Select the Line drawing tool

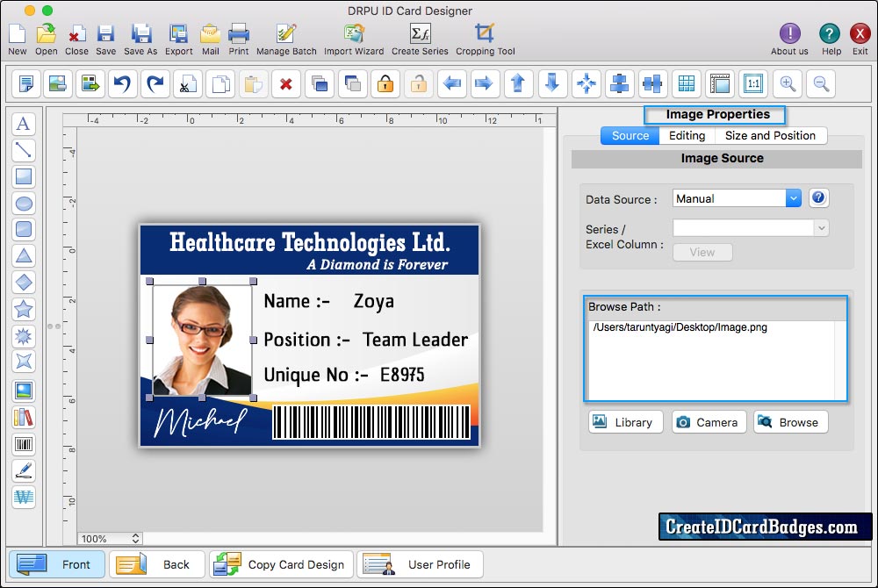point(24,150)
